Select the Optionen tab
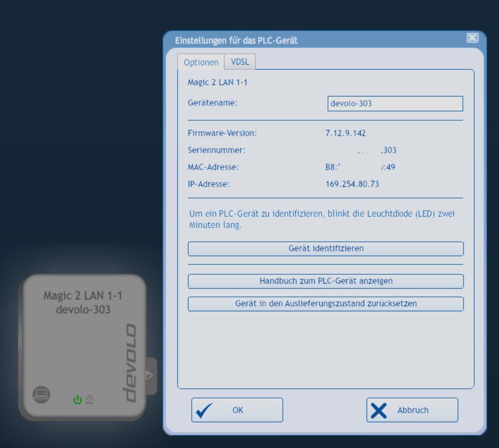Viewport: 499px width, 448px height. [x=201, y=62]
